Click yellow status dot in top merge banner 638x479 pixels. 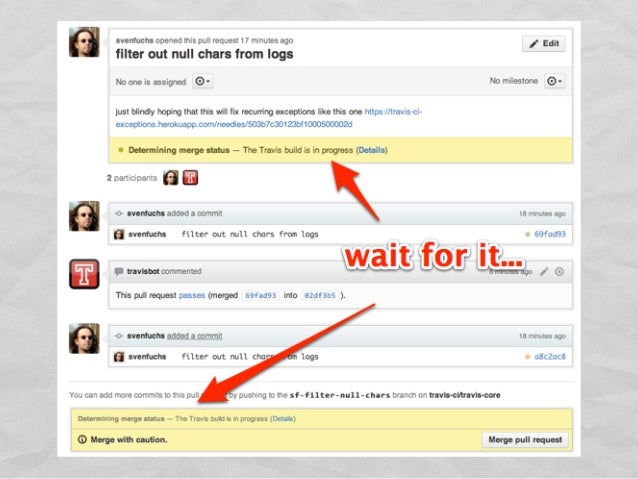[121, 150]
